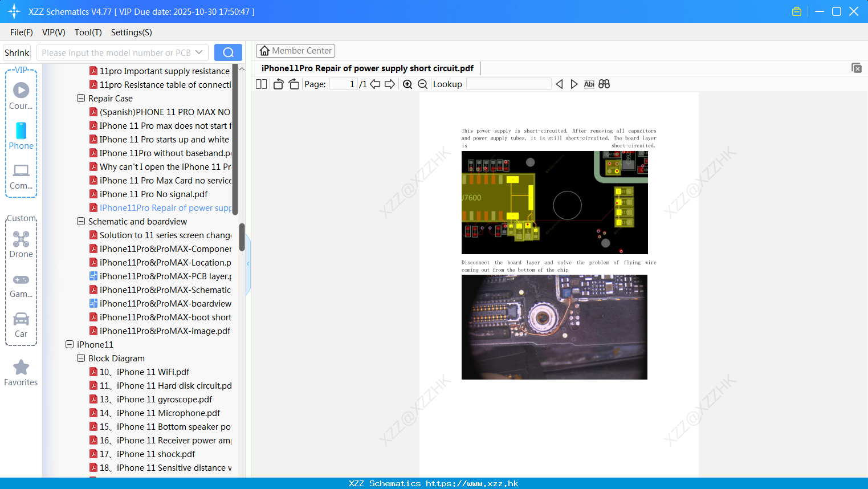
Task: Open iPhone 11 Pro Max Card no service
Action: point(160,180)
